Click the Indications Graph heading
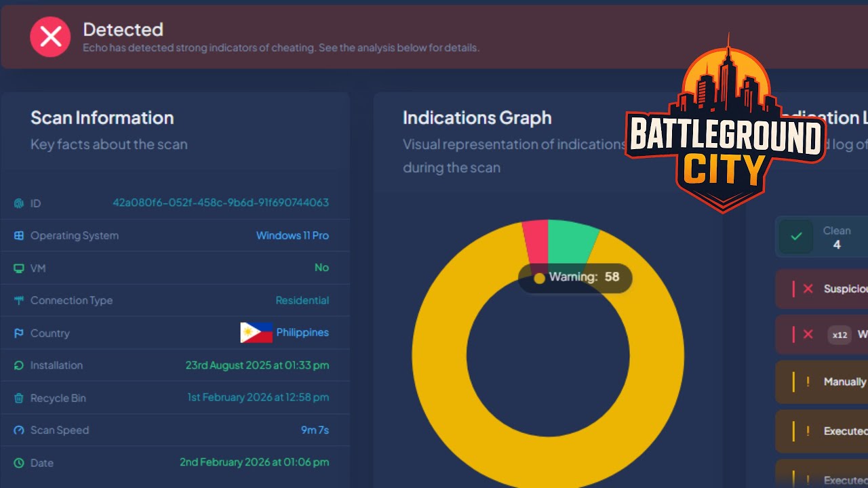Image resolution: width=868 pixels, height=488 pixels. coord(477,118)
